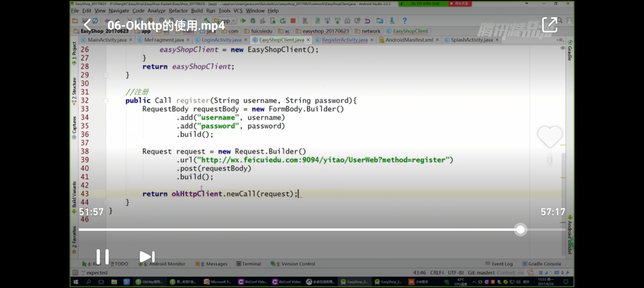Open the Project Structure toolbar icon
The image size is (644, 288).
coord(380,21)
